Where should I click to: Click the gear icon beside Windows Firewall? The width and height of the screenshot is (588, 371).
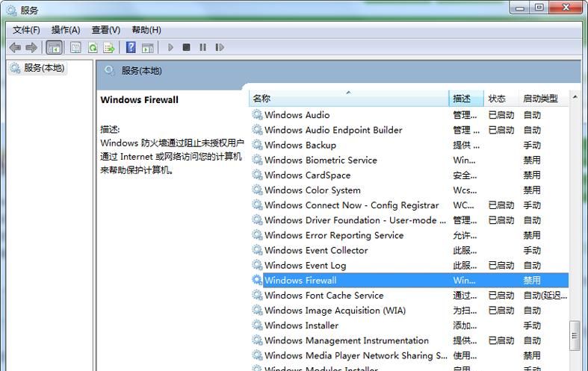pyautogui.click(x=257, y=280)
